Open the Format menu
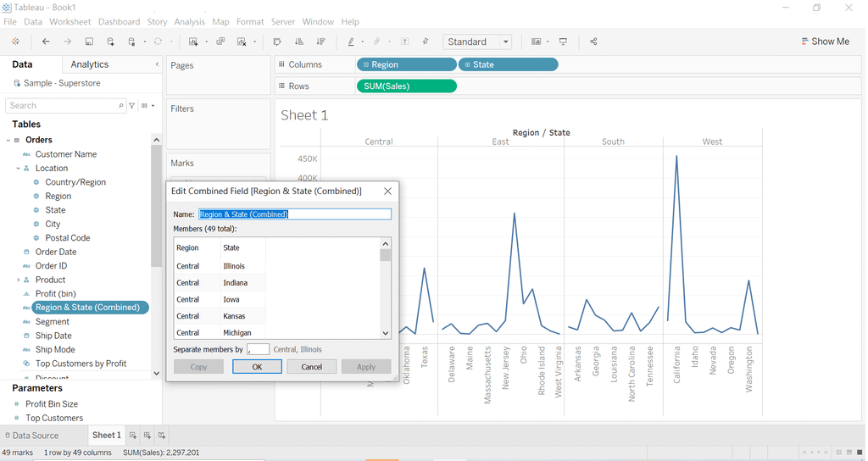Screen dimensions: 868x461 250,21
